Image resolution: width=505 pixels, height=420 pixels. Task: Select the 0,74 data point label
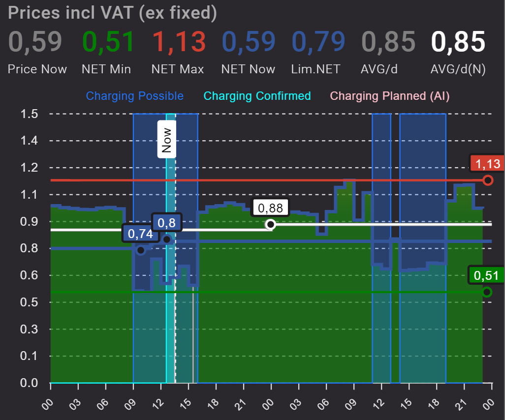pos(140,234)
